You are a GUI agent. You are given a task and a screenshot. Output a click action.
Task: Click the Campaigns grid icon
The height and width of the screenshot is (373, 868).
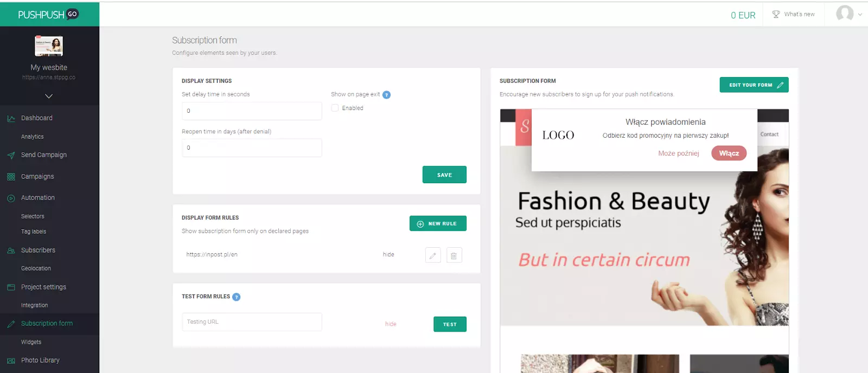click(x=11, y=177)
